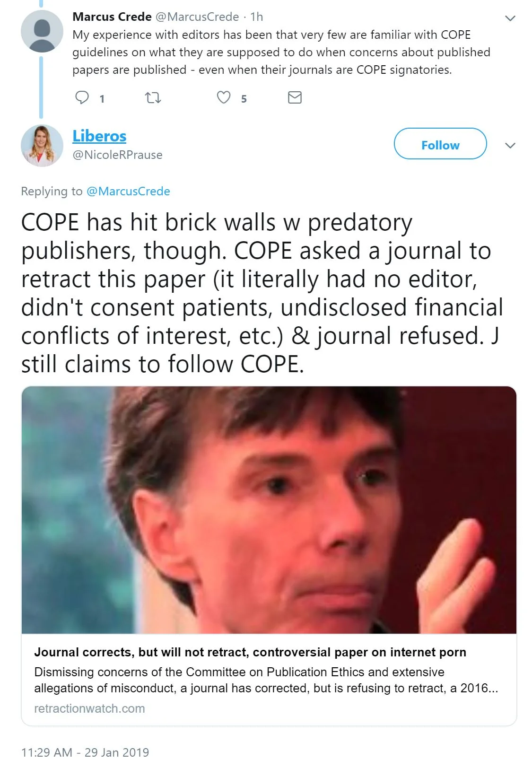Open the 1h timestamp of the top tweet
This screenshot has height=768, width=532.
coord(257,17)
